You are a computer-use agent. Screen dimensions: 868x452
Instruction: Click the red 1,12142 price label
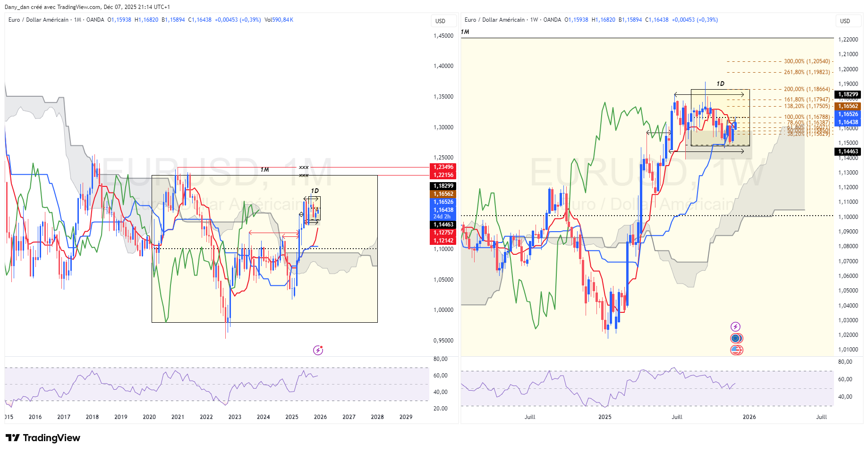coord(443,241)
